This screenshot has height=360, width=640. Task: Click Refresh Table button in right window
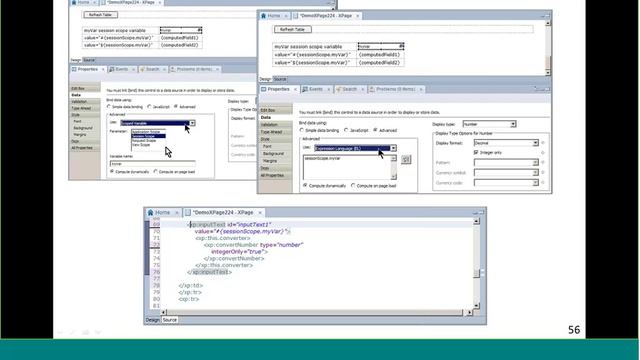point(293,29)
